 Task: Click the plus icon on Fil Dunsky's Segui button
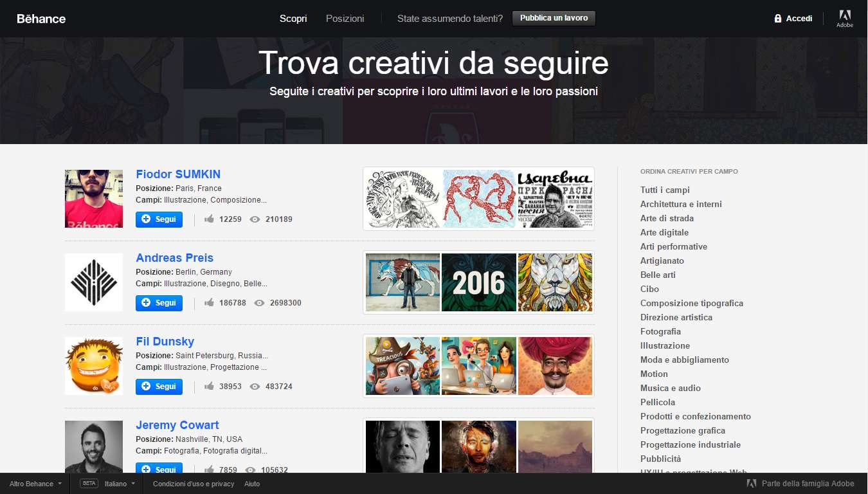click(x=147, y=387)
